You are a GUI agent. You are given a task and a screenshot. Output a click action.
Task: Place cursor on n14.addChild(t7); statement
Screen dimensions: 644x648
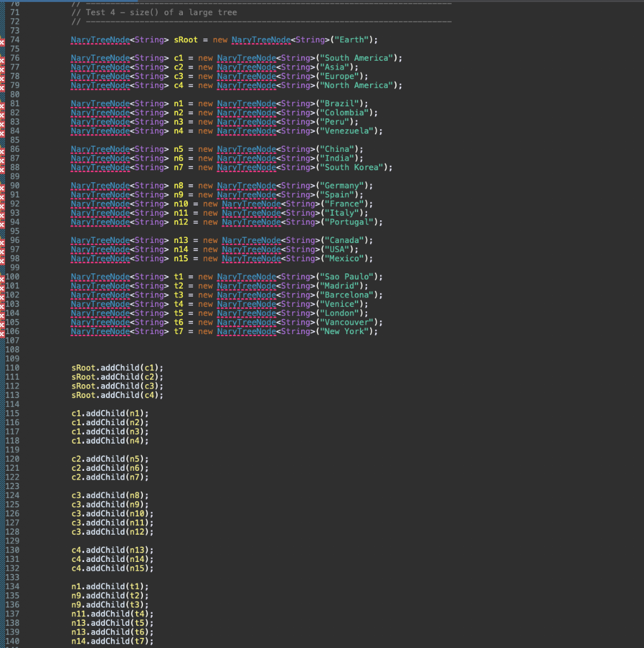(x=113, y=641)
